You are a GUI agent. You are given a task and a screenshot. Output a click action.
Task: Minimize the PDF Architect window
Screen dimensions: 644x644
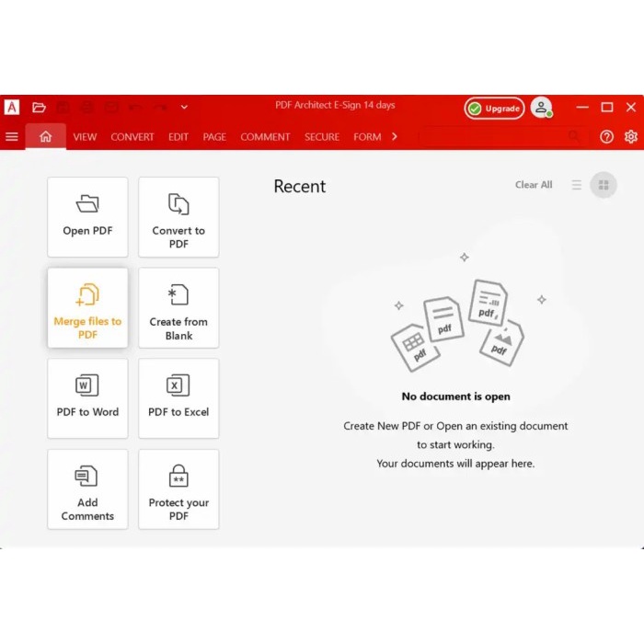(582, 108)
